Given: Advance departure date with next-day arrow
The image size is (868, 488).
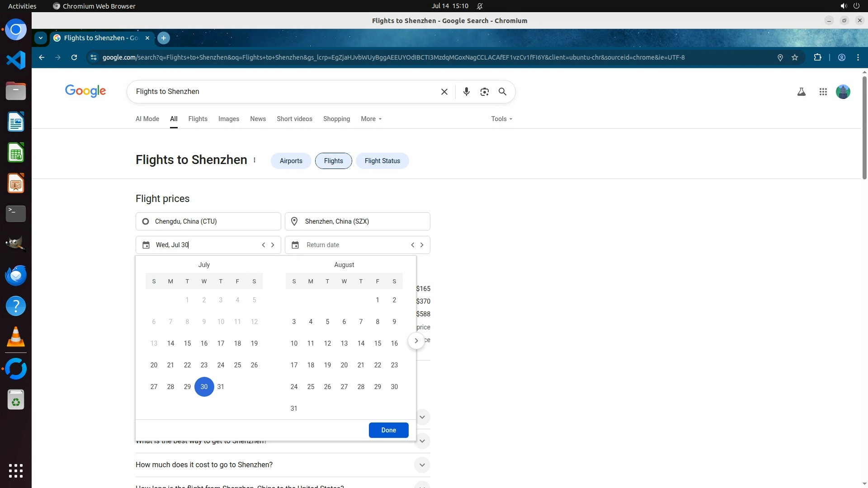Looking at the screenshot, I should pos(273,245).
